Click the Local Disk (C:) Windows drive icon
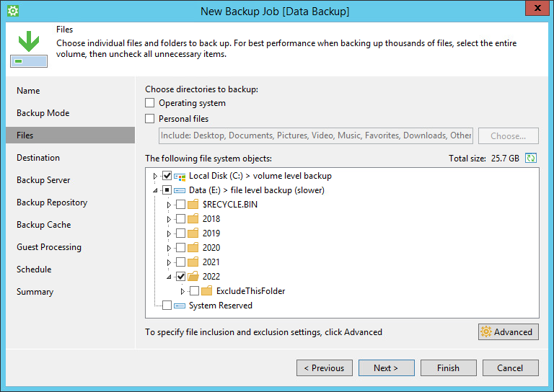 [180, 176]
